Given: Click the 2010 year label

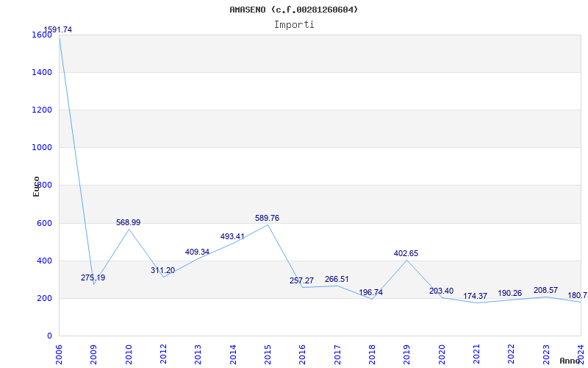Looking at the screenshot, I should point(129,355).
